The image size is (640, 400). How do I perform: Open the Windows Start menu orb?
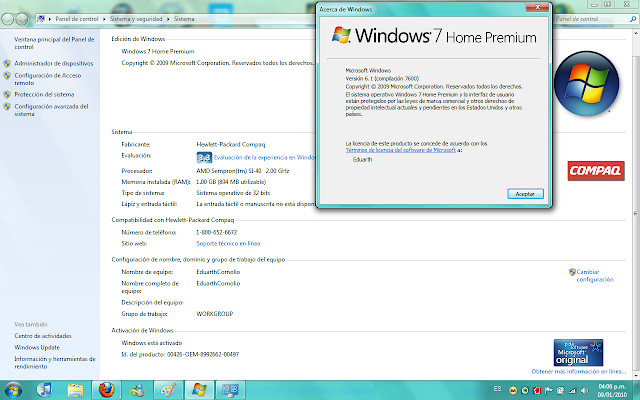pos(13,390)
